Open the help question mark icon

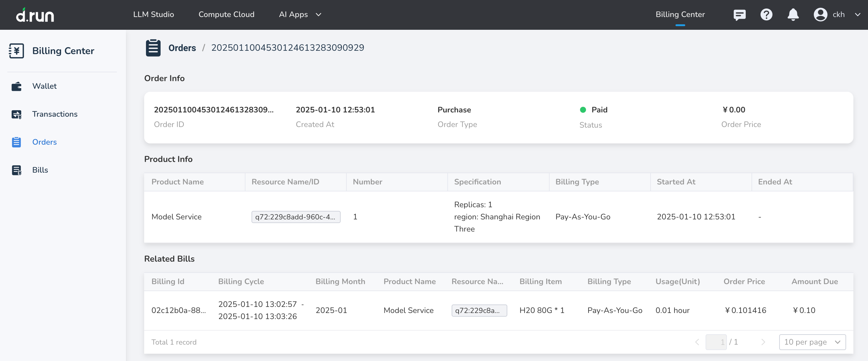tap(766, 15)
